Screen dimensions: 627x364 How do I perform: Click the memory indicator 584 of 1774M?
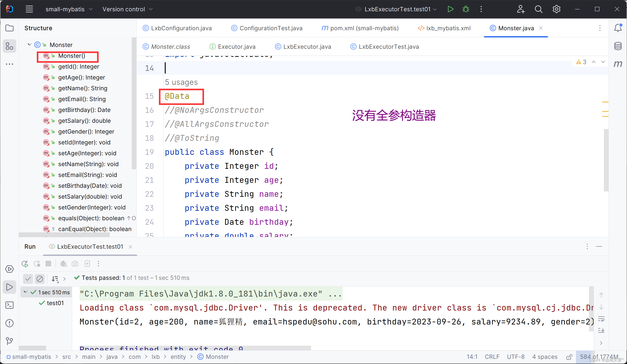599,357
